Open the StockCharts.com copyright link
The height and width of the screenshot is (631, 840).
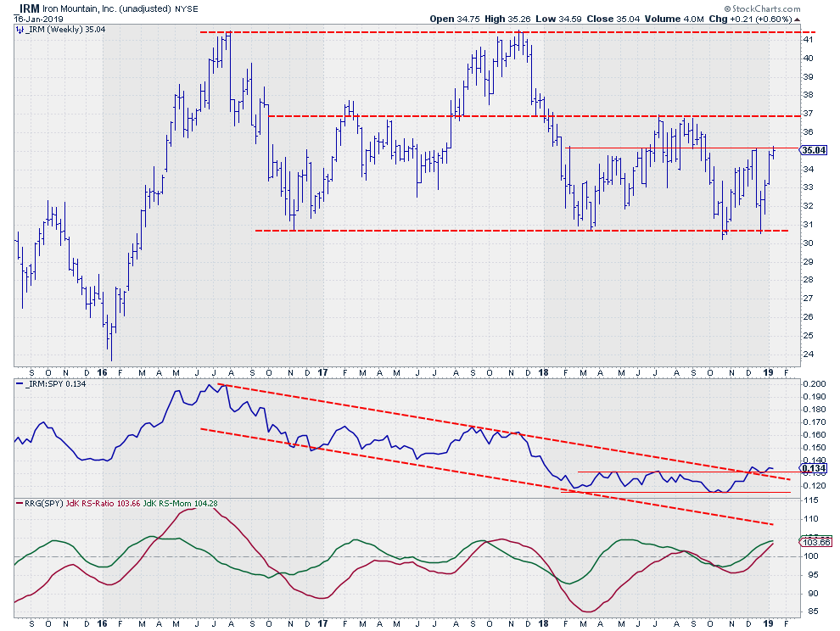coord(762,8)
